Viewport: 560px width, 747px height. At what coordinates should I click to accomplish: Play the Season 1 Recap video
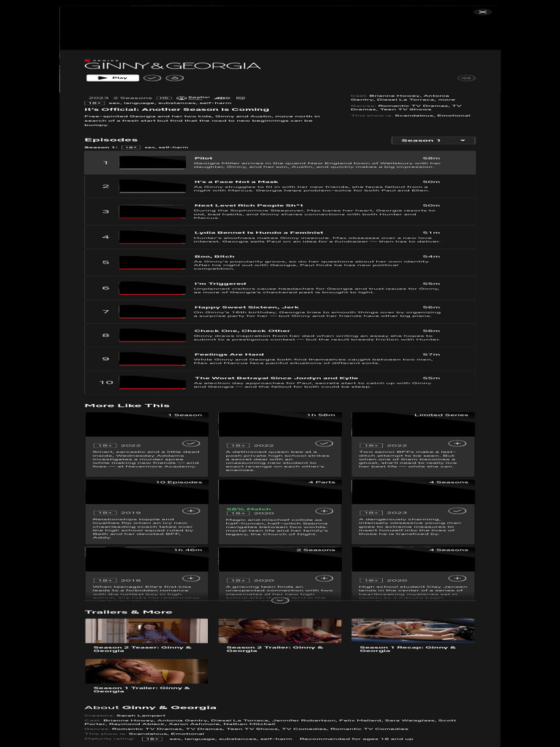(413, 631)
